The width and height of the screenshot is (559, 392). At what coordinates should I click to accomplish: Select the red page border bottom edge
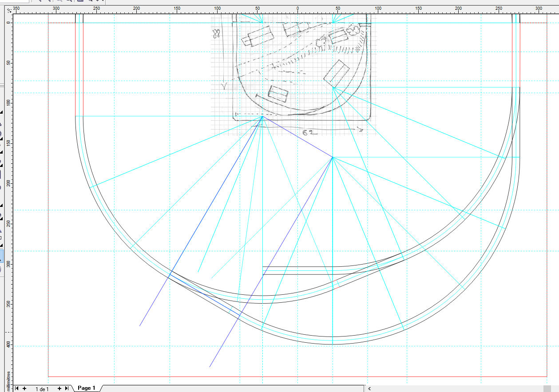[297, 376]
